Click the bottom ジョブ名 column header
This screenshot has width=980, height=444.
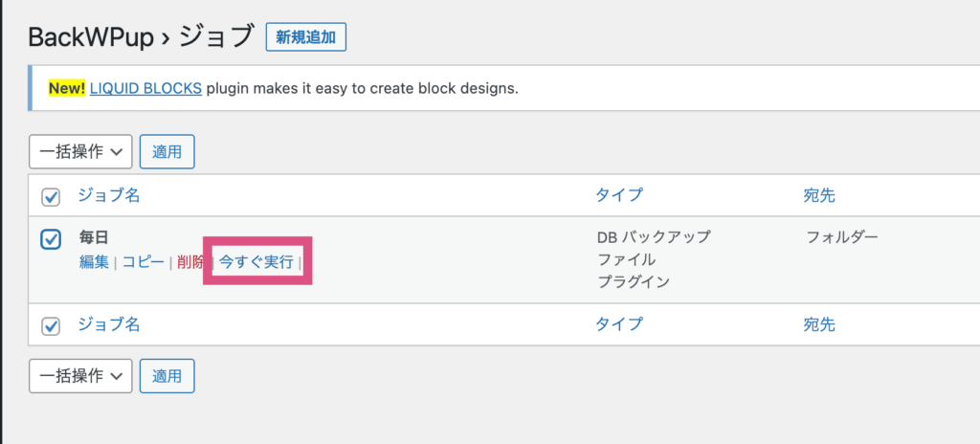coord(109,324)
